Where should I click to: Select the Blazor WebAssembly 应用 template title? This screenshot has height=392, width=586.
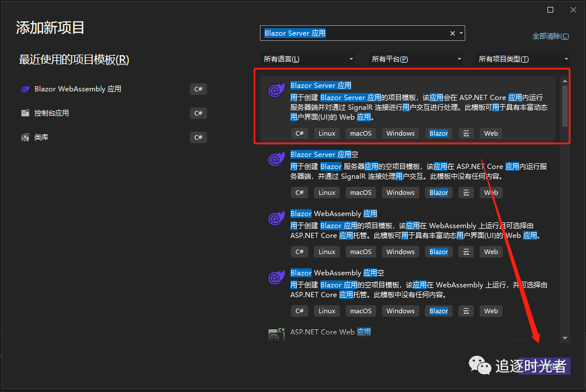coord(334,213)
